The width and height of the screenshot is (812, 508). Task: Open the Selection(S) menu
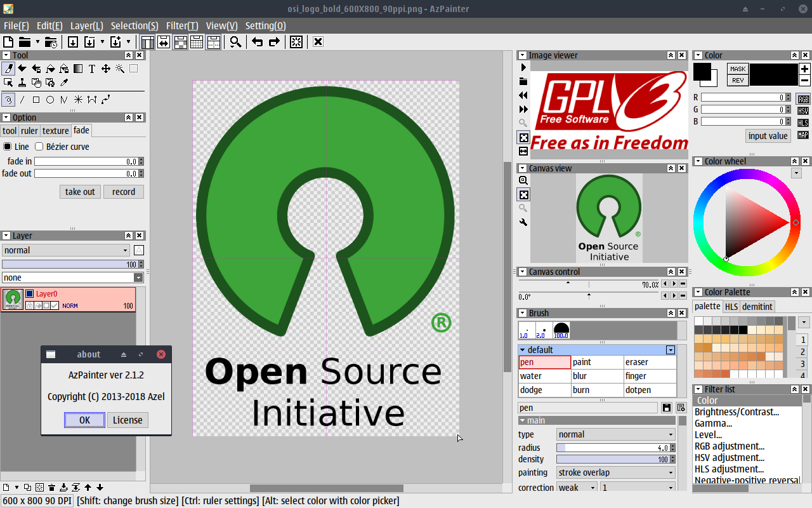click(x=134, y=25)
